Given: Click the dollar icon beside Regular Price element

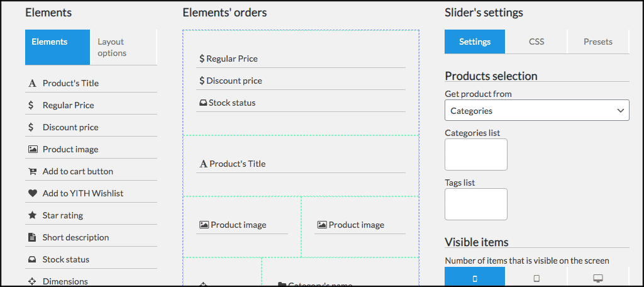Looking at the screenshot, I should click(x=31, y=105).
